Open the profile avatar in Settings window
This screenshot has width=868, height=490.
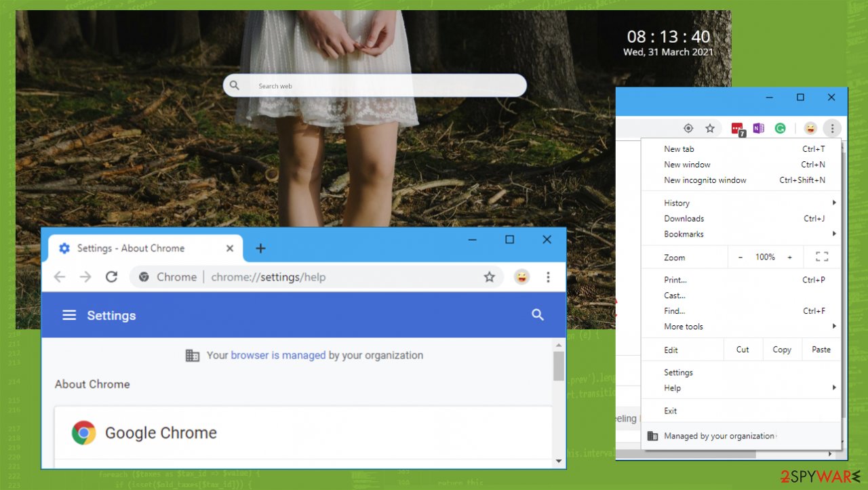(521, 277)
